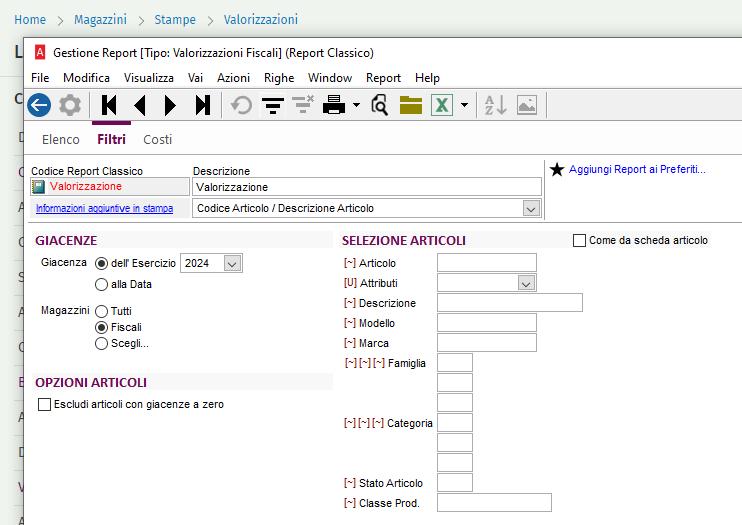Screen dimensions: 742x525
Task: Click the Modello input field
Action: point(487,323)
